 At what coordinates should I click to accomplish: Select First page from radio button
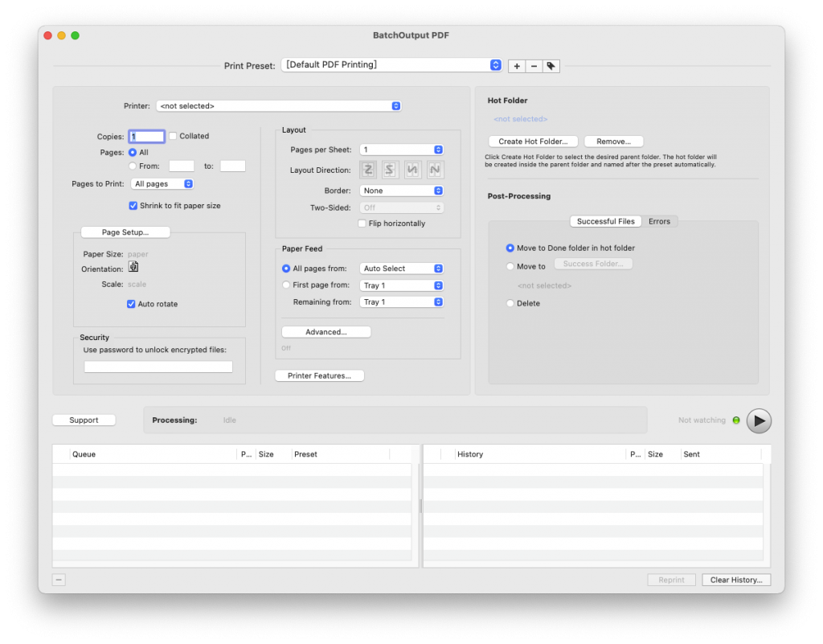tap(286, 285)
